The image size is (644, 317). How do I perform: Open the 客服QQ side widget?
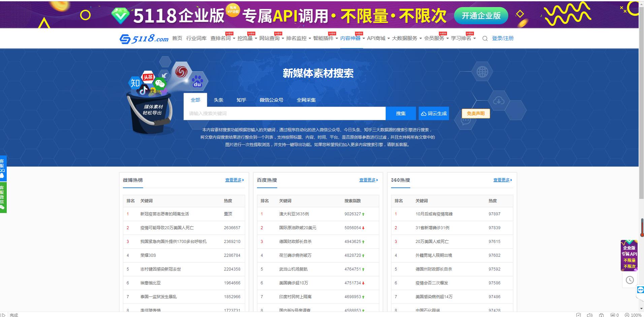click(3, 168)
